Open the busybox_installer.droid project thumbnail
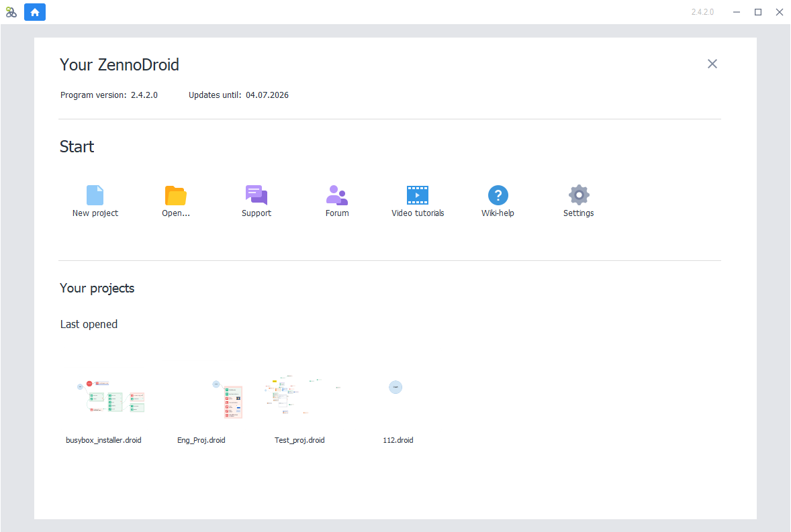 [104, 396]
